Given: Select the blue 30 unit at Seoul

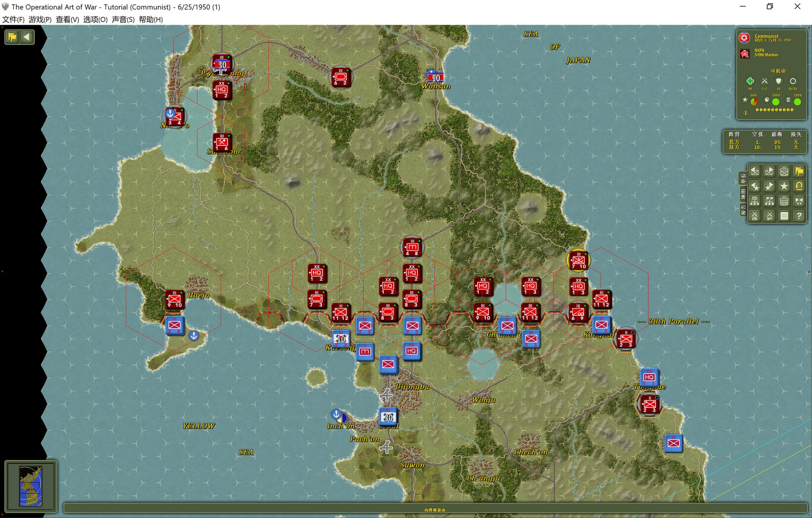Looking at the screenshot, I should point(388,416).
